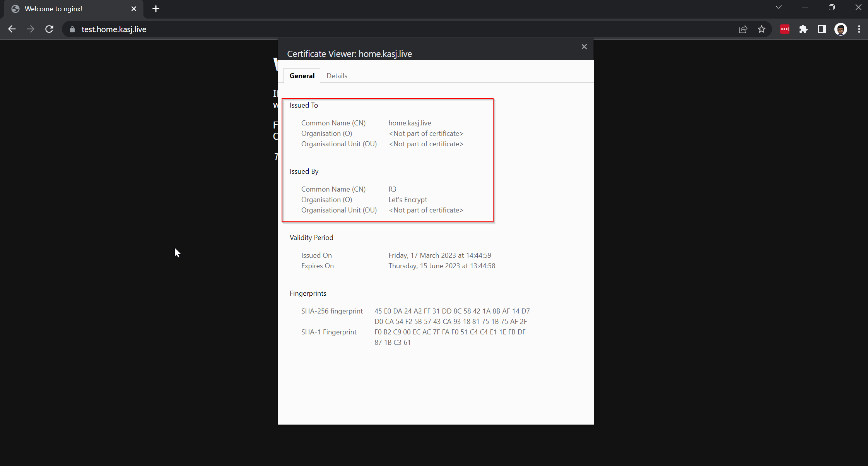This screenshot has height=466, width=868.
Task: Open Chrome three-dot menu
Action: [x=859, y=29]
